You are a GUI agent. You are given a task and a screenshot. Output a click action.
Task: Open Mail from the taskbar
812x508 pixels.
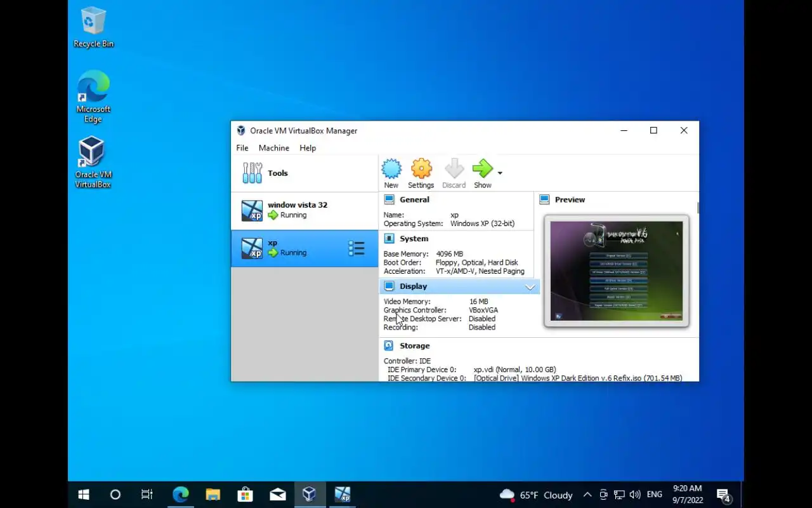pos(277,495)
